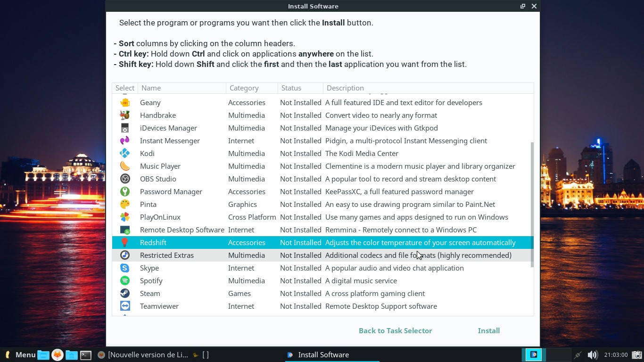
Task: Sort the list by Name column
Action: [182, 88]
